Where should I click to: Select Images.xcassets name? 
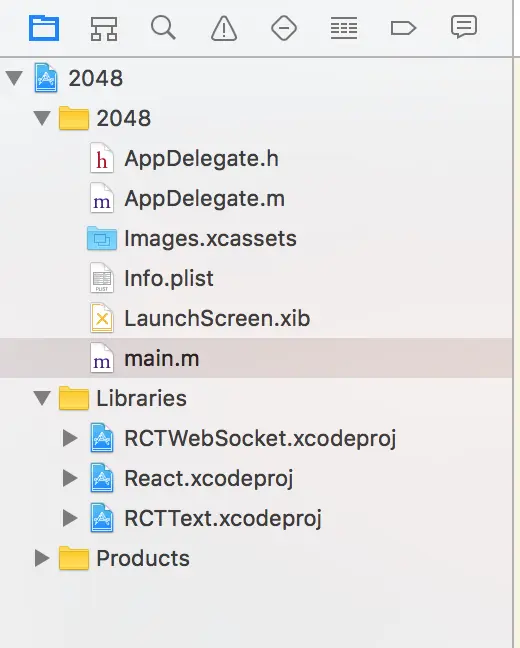210,238
